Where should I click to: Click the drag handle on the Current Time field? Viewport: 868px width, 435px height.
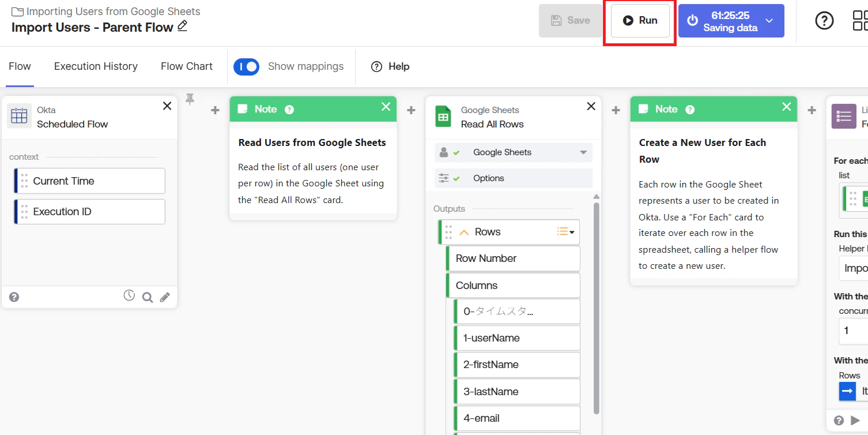tap(24, 181)
